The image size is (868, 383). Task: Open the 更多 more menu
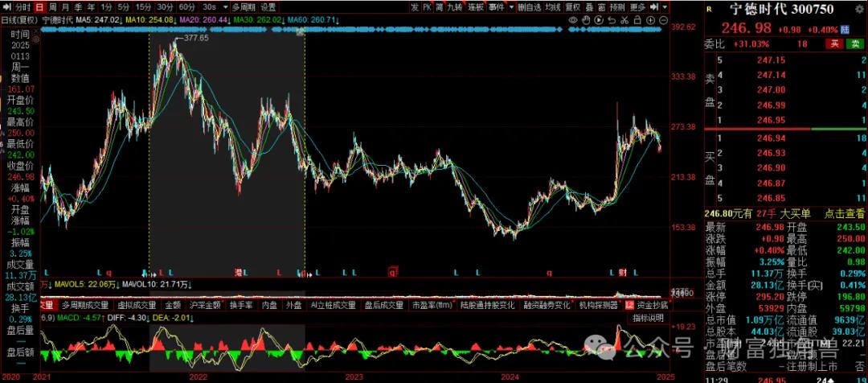tap(638, 7)
